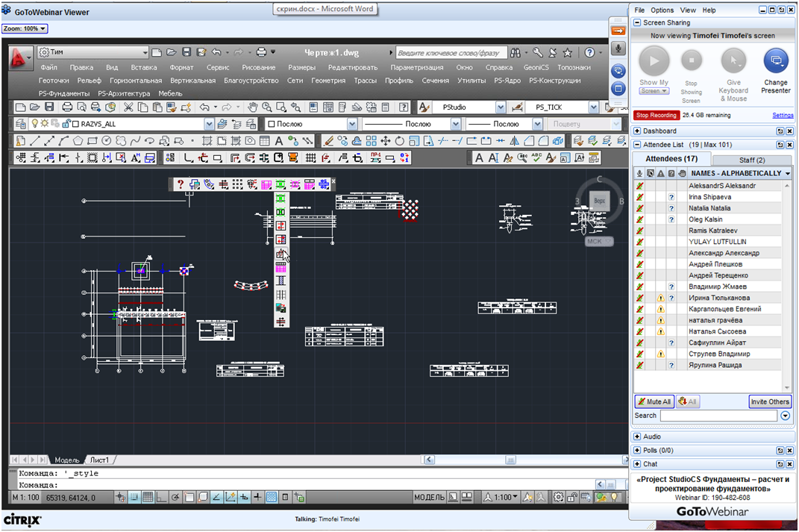The height and width of the screenshot is (532, 799).
Task: Click the Table tool in draw toolbar
Action: [264, 140]
